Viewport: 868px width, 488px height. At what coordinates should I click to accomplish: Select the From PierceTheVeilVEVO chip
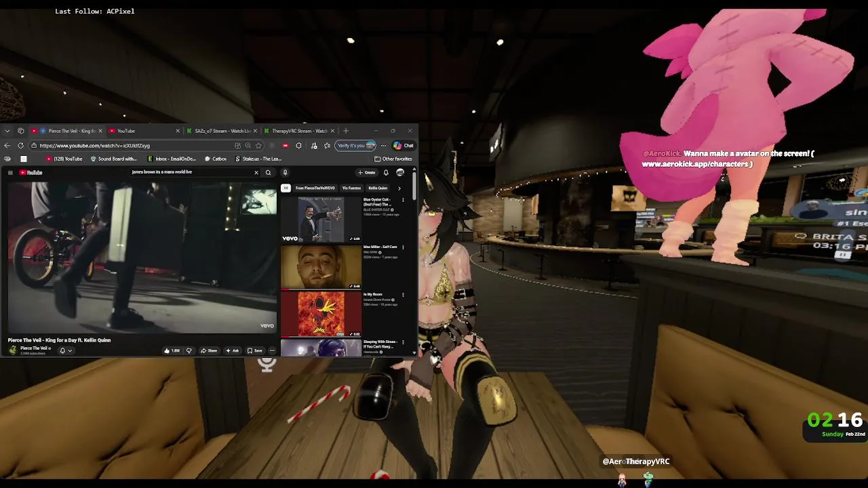point(315,188)
